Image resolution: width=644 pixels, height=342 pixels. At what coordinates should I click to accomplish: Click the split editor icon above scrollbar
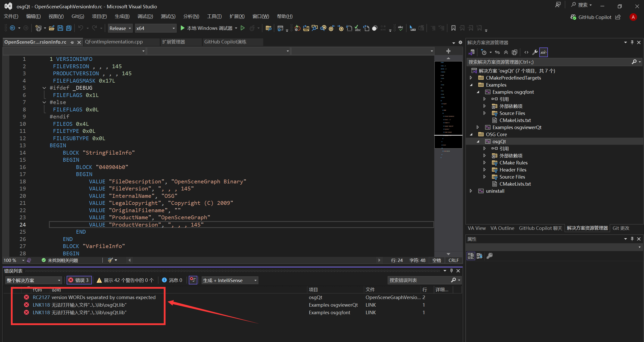[448, 51]
